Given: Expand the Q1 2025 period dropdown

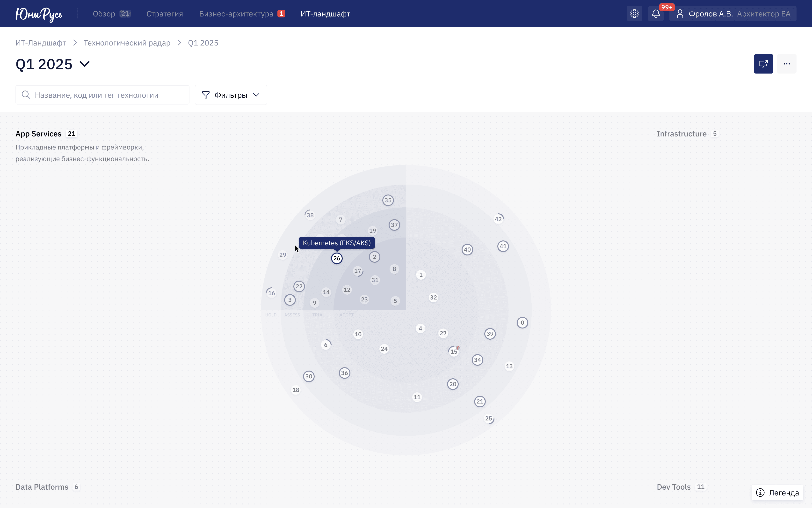Looking at the screenshot, I should [85, 64].
